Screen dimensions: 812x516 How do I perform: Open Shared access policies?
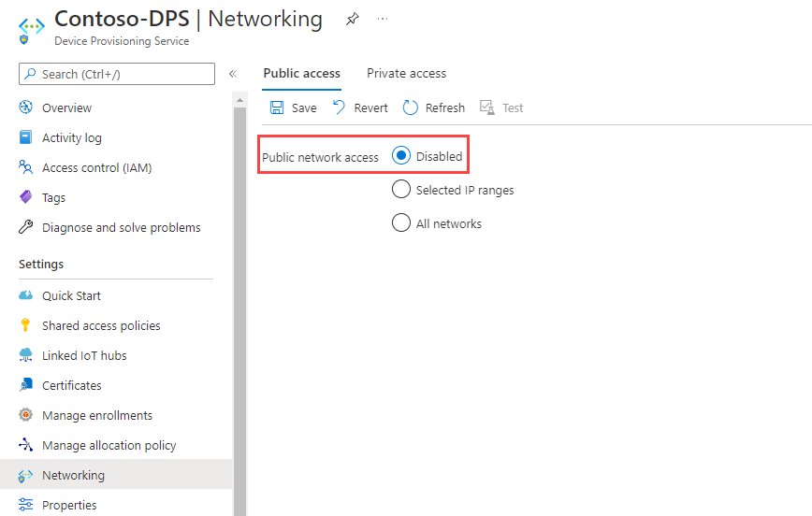[x=101, y=325]
